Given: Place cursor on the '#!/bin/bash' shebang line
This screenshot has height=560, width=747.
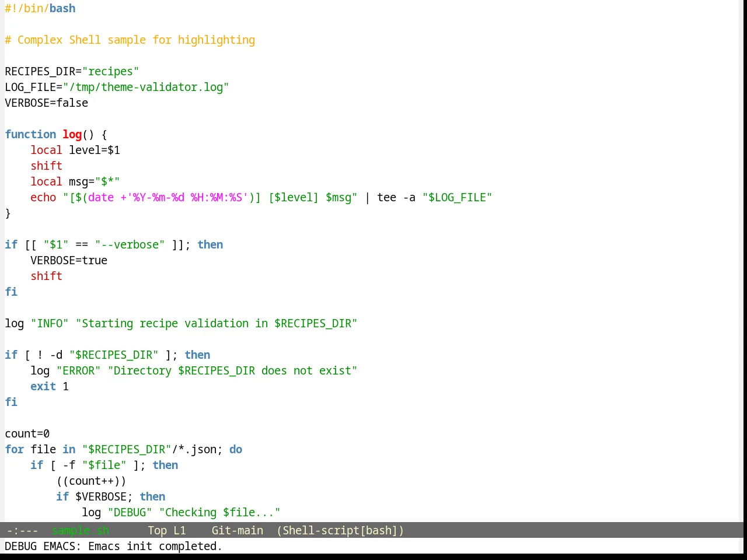Looking at the screenshot, I should coord(40,8).
